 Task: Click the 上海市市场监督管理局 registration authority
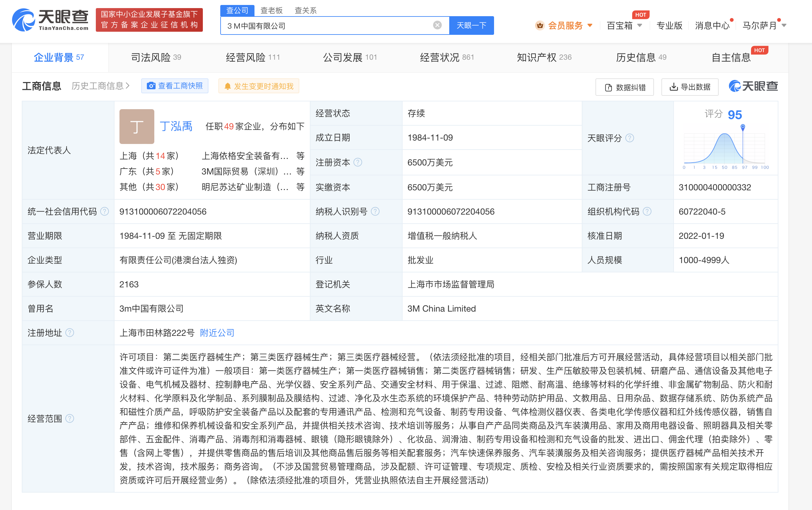(x=451, y=284)
